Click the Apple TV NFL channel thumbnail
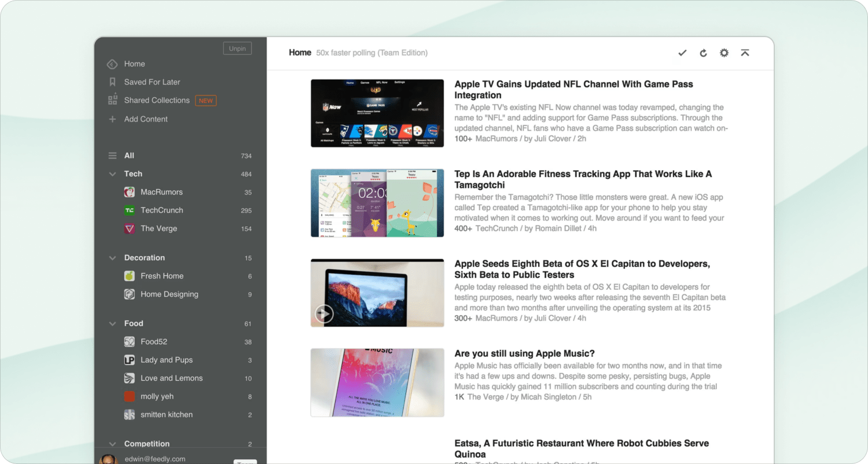Image resolution: width=868 pixels, height=464 pixels. pos(377,113)
